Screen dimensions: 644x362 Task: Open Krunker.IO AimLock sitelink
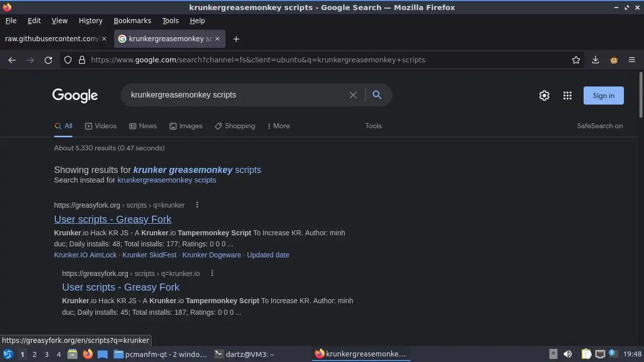pyautogui.click(x=86, y=255)
